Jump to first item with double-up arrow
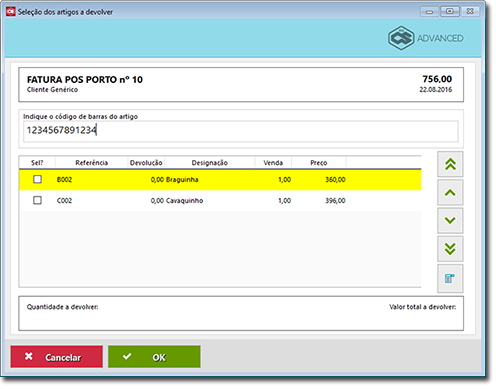Viewport: 496px width, 389px height. pyautogui.click(x=450, y=164)
